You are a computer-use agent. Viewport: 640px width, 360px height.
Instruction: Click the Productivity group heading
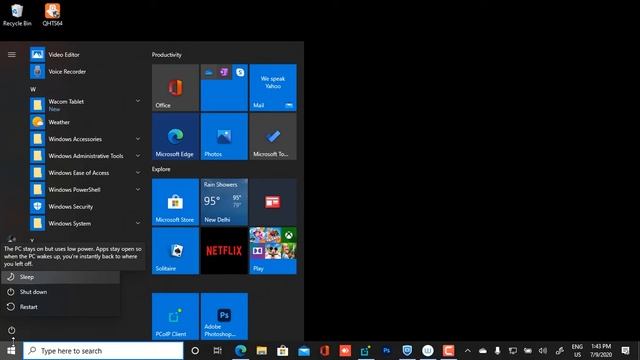[167, 55]
